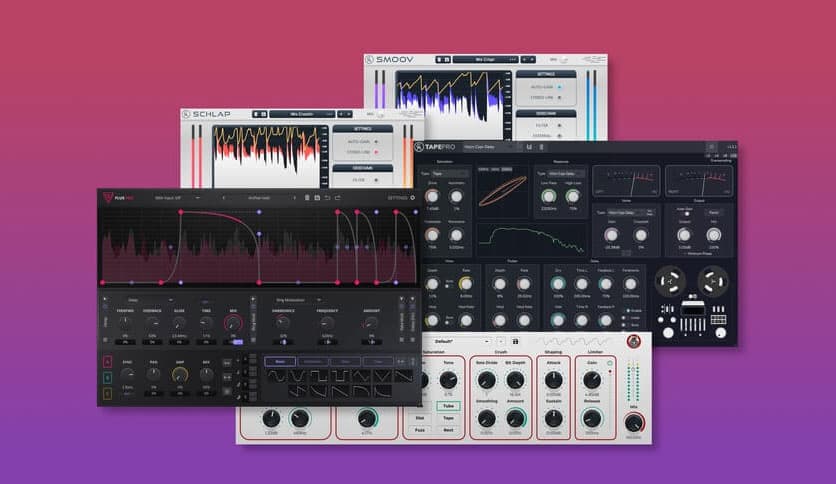Click the yellow Amp knob in Flux Pro

tap(180, 375)
